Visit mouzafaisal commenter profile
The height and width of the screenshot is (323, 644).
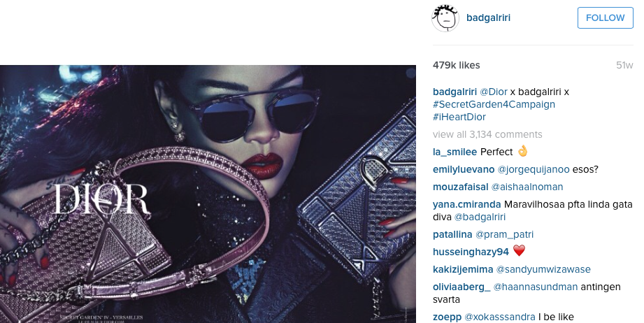click(460, 187)
